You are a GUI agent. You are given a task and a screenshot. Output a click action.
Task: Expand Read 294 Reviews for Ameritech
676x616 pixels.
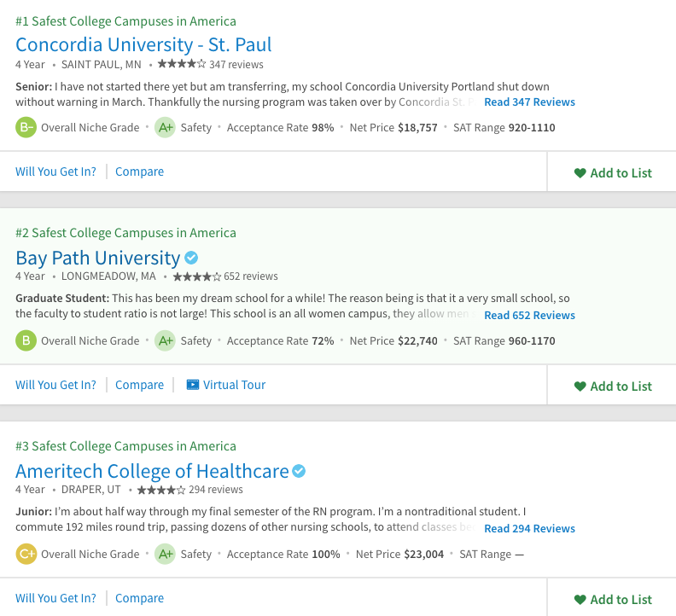coord(529,529)
